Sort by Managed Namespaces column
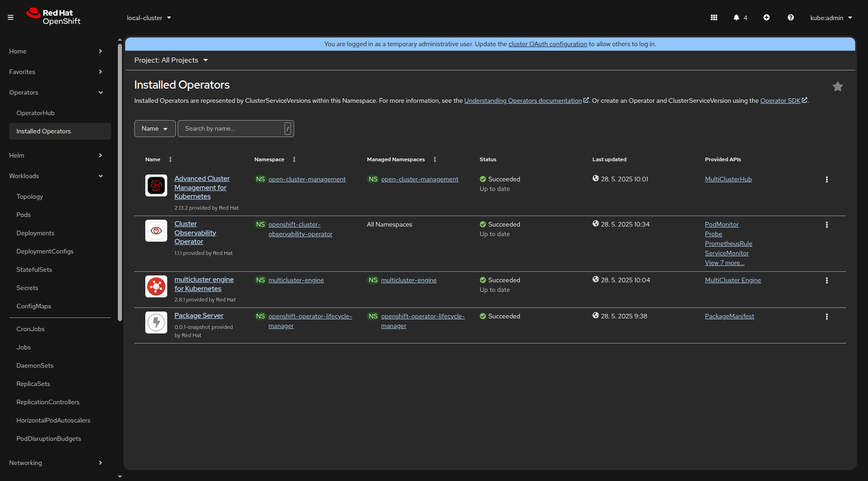This screenshot has width=868, height=481. click(434, 159)
